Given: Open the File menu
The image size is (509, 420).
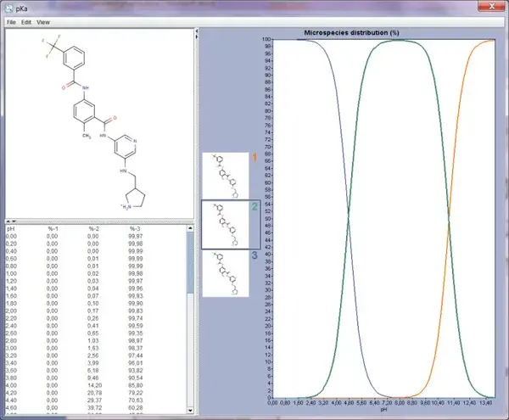Looking at the screenshot, I should tap(11, 22).
